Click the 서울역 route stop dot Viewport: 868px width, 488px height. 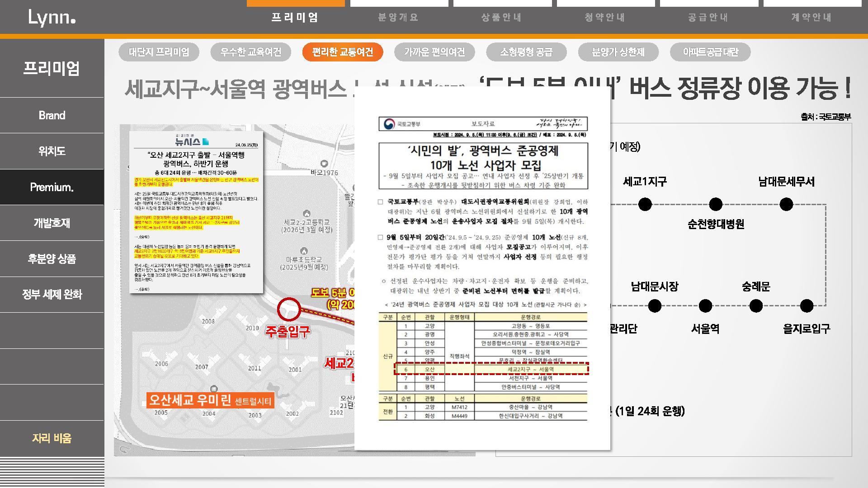point(705,306)
